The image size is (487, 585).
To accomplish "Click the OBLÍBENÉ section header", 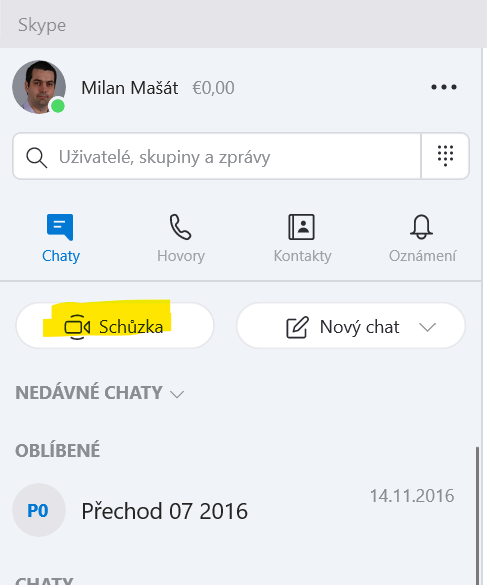I will [57, 450].
